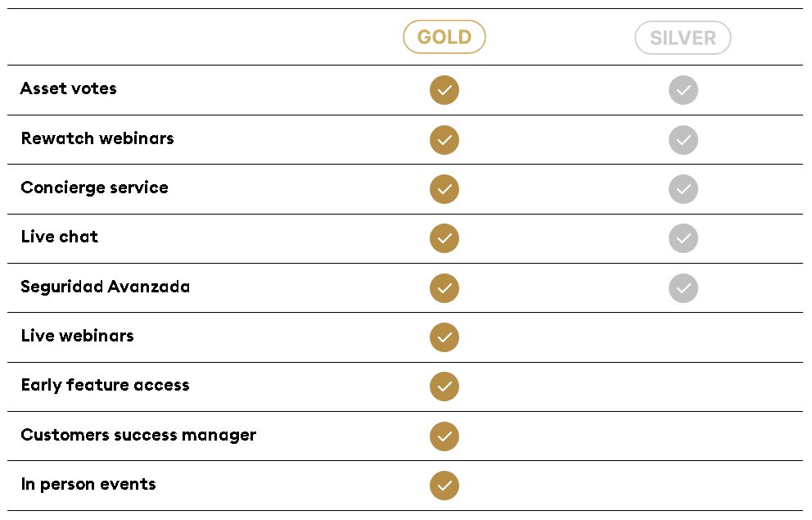Click the silver checkmark for Concierge service
The height and width of the screenshot is (520, 812).
coord(683,189)
